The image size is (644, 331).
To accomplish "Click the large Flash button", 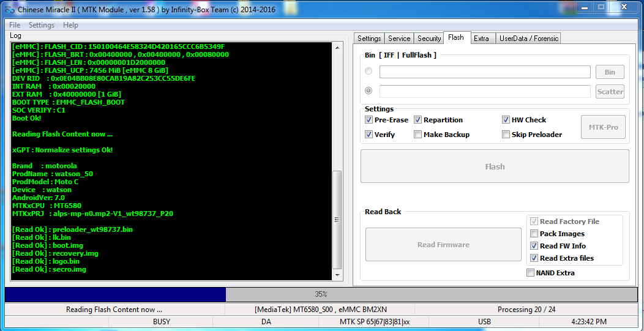I will tap(495, 166).
